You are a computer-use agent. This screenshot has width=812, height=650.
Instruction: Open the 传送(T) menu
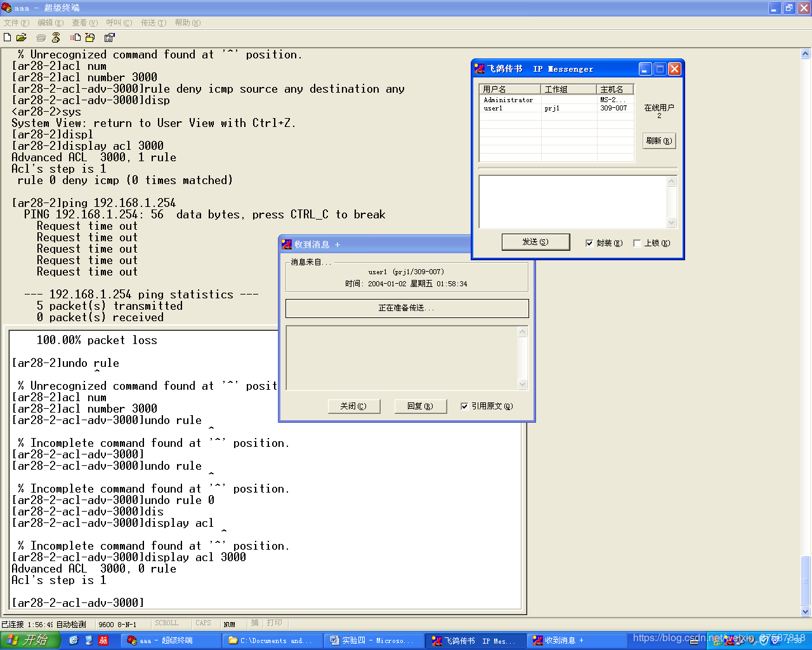[x=153, y=23]
